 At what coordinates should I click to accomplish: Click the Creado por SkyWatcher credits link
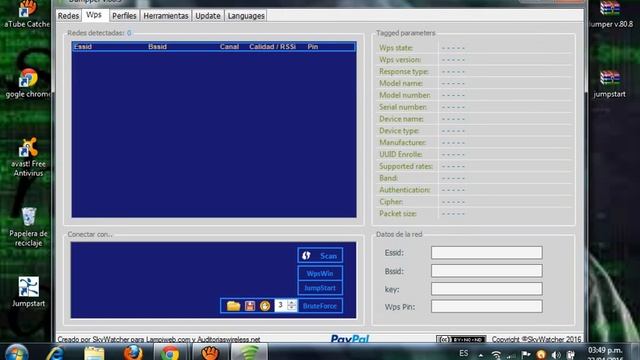tap(158, 339)
